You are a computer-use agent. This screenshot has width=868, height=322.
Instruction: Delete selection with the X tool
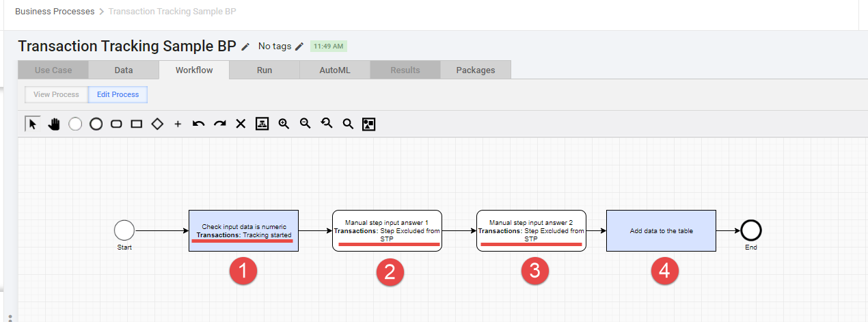tap(241, 124)
